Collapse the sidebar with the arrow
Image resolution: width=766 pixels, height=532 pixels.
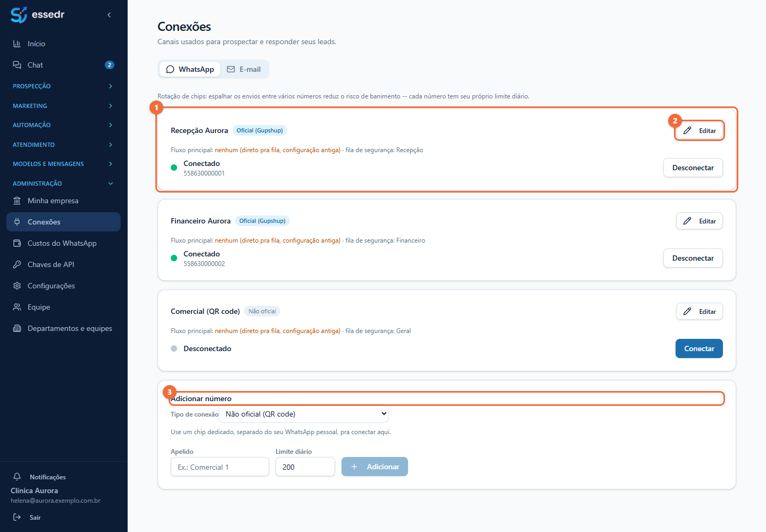coord(109,15)
